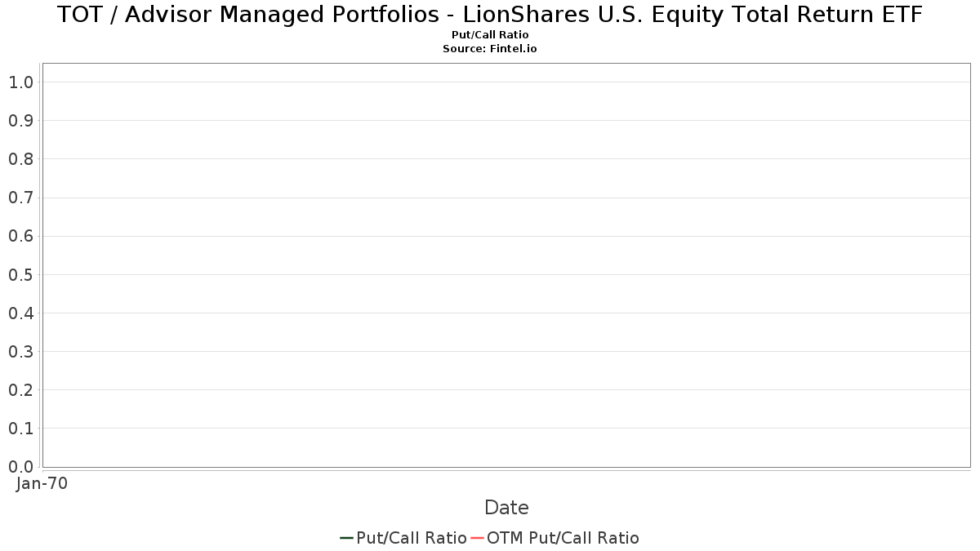The image size is (980, 551).
Task: Click the red OTM Put/Call Ratio legend line
Action: click(478, 538)
